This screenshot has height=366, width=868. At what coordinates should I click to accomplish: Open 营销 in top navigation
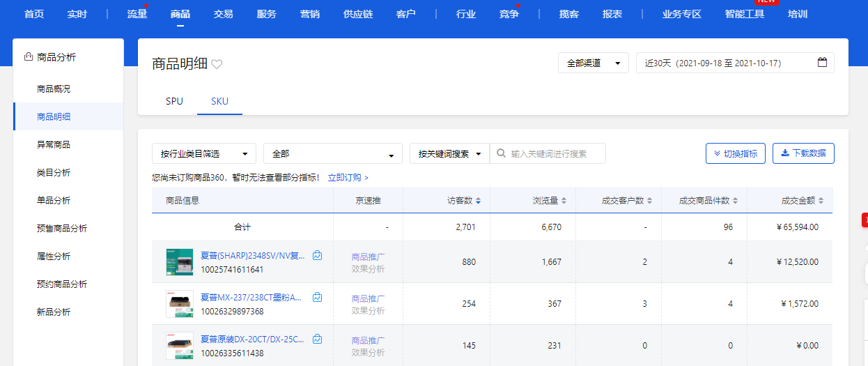pyautogui.click(x=310, y=14)
